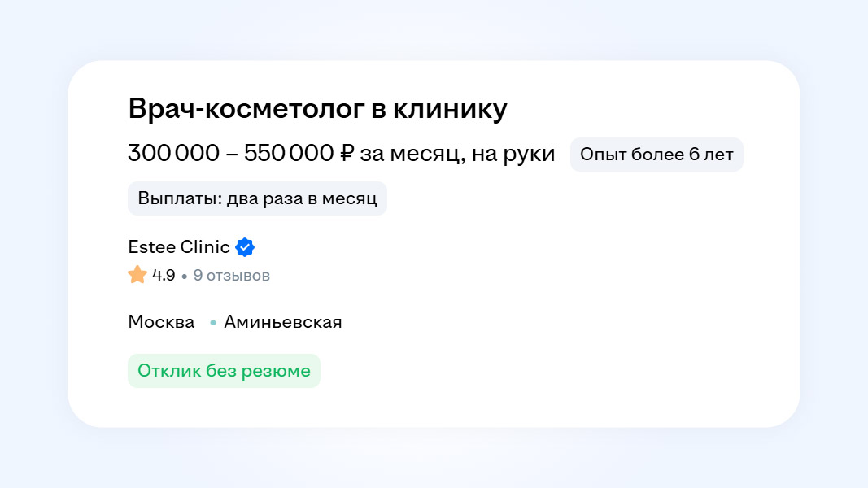Click the 4.9 rating value
Image resolution: width=868 pixels, height=488 pixels.
coord(164,276)
